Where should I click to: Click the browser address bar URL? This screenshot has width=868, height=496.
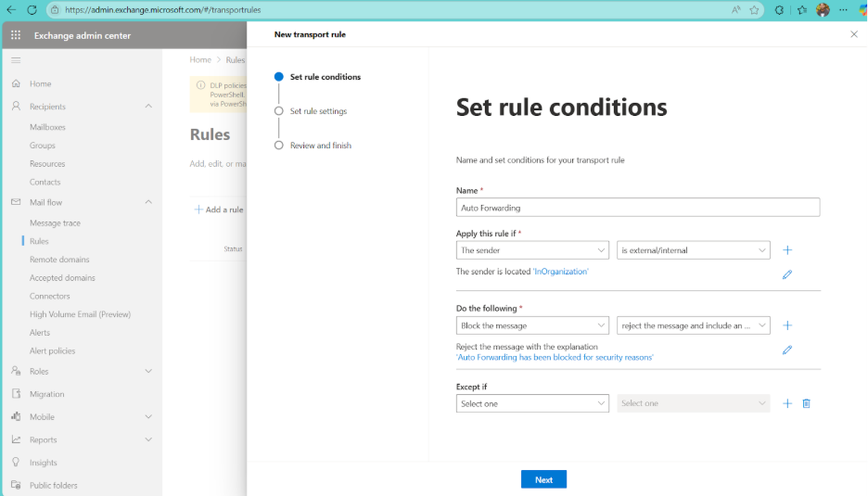[x=163, y=10]
